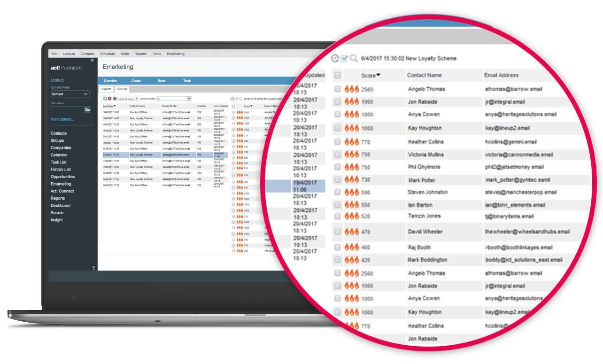The width and height of the screenshot is (603, 364).
Task: Tick the select-all checkbox beside Score header, magnified
Action: coord(337,75)
